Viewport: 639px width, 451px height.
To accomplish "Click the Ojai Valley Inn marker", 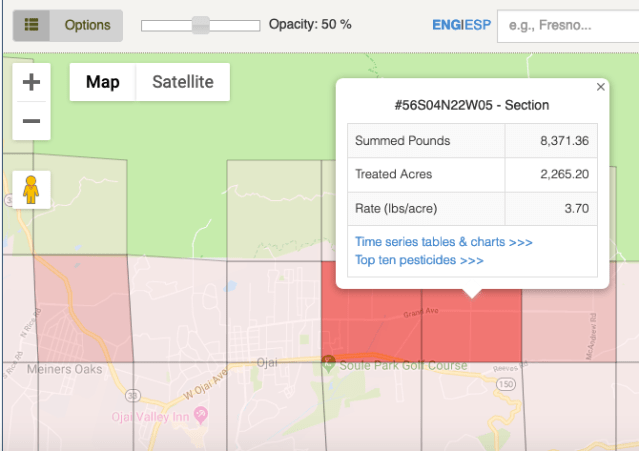I will (199, 416).
